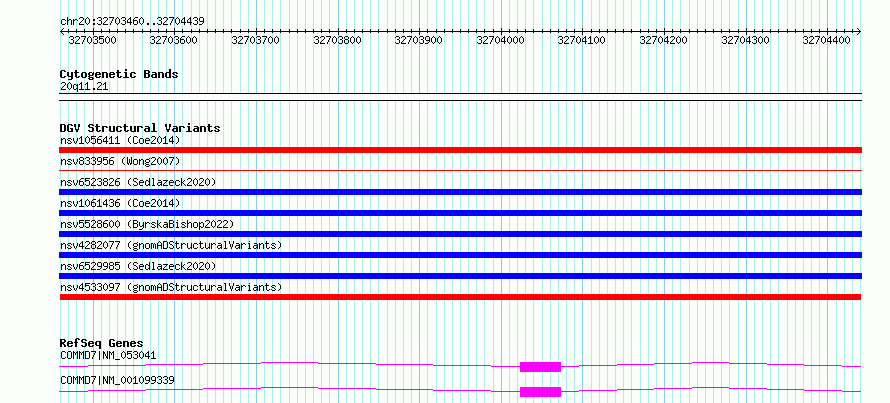This screenshot has height=403, width=890.
Task: Click ruler position 32704200
Action: coord(664,40)
